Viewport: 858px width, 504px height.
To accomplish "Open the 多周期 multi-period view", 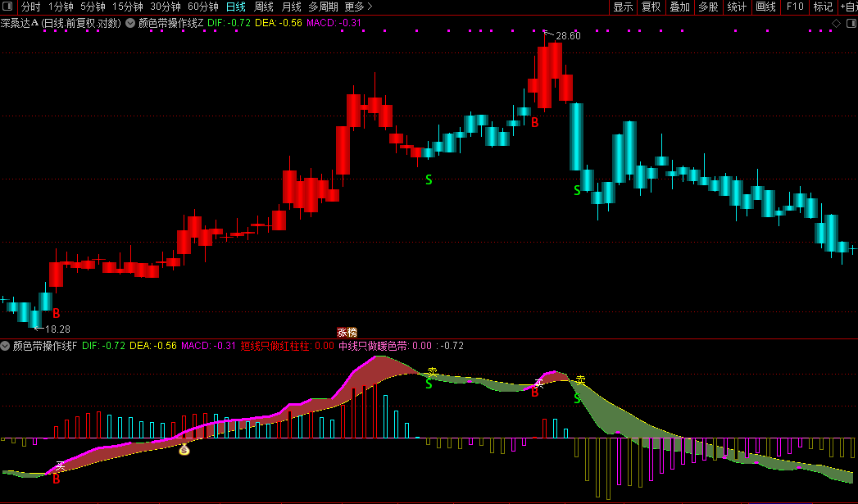I will pyautogui.click(x=323, y=7).
